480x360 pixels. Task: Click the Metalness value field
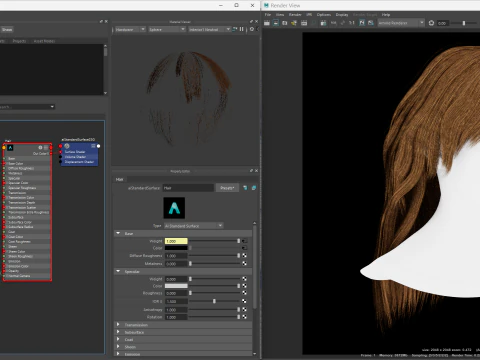pos(176,264)
